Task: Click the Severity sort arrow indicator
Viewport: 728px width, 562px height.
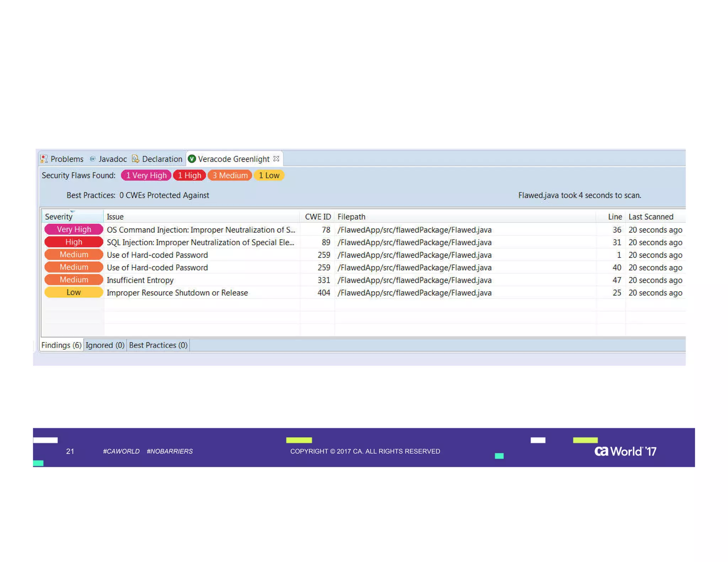Action: click(x=73, y=212)
